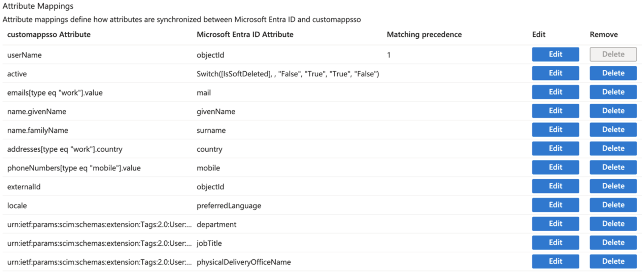Click the Switch IsSoftDeleted expression text
Screen dimensions: 644x278
[288, 74]
